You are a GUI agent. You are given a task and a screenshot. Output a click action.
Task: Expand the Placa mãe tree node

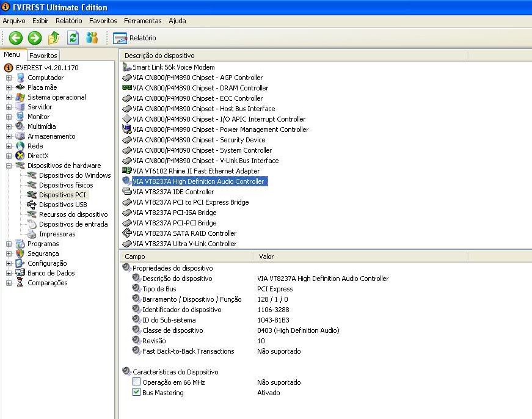click(x=7, y=87)
